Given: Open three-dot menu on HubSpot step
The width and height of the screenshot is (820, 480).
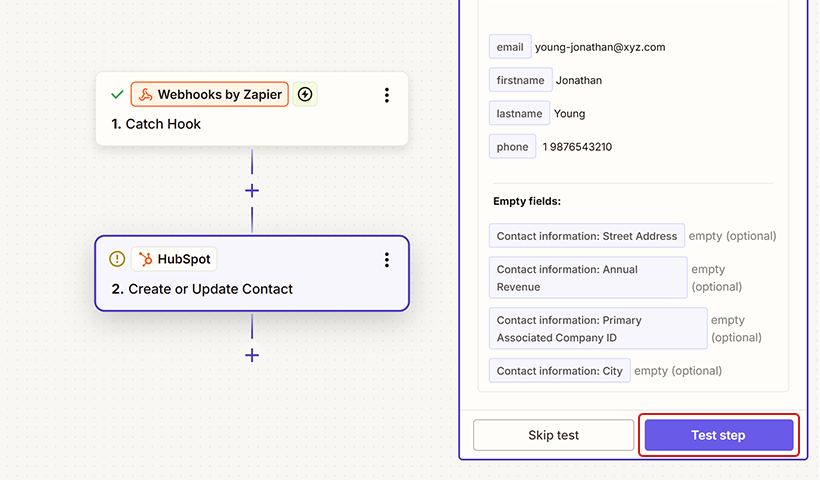Looking at the screenshot, I should 387,260.
